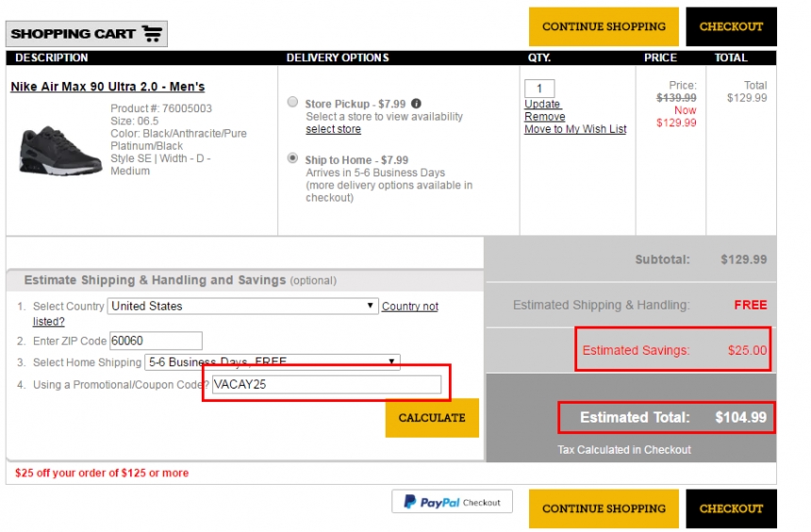Screen dimensions: 811x532
Task: Click the shopping cart icon in header
Action: (152, 34)
